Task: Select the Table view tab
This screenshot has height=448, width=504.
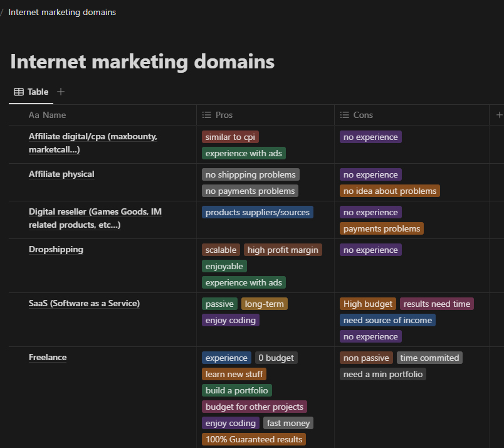Action: tap(31, 92)
